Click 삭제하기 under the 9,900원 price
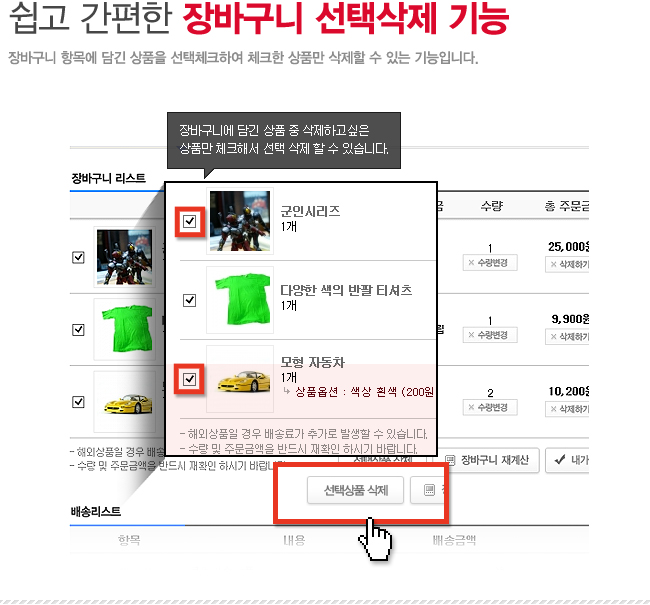Screen dimensions: 650x605 point(567,337)
